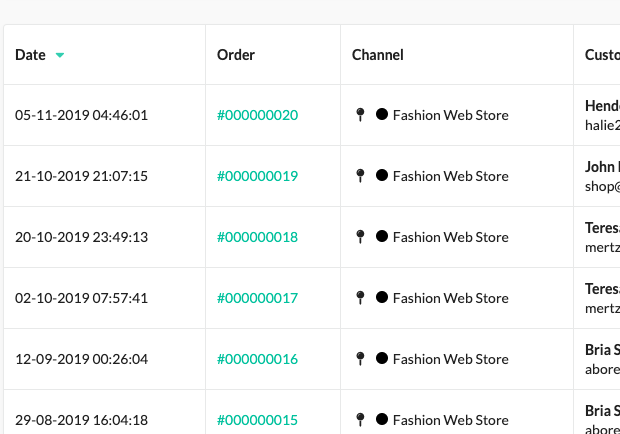Select date 12-09-2019 00:26:04

point(81,359)
